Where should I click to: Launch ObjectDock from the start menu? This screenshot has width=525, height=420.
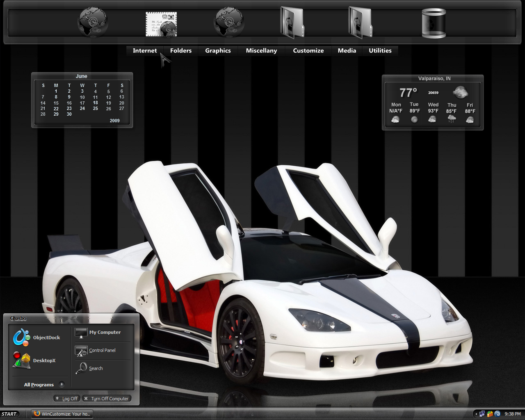pyautogui.click(x=37, y=337)
